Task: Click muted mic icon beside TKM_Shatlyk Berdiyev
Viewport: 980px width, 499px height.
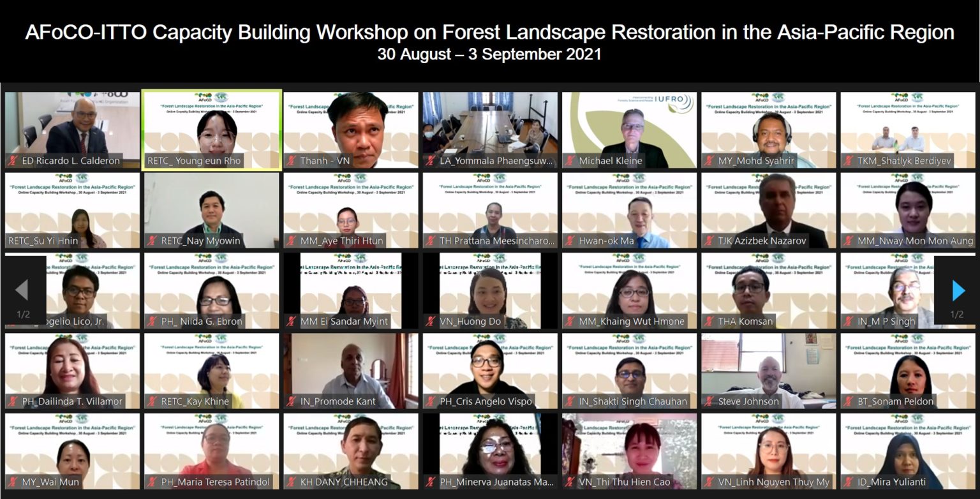Action: click(x=848, y=161)
